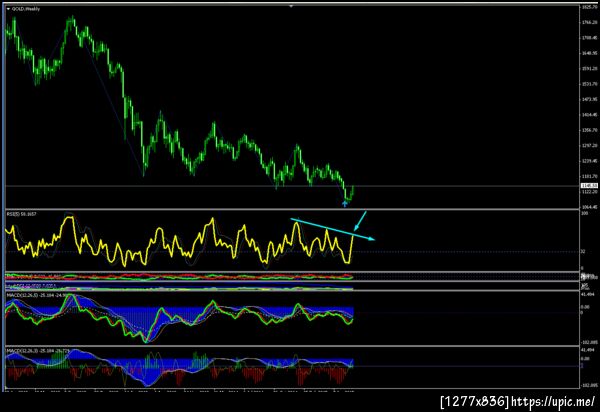Click the separator bar between price chart and RSI panel
This screenshot has width=600, height=412.
tap(293, 209)
